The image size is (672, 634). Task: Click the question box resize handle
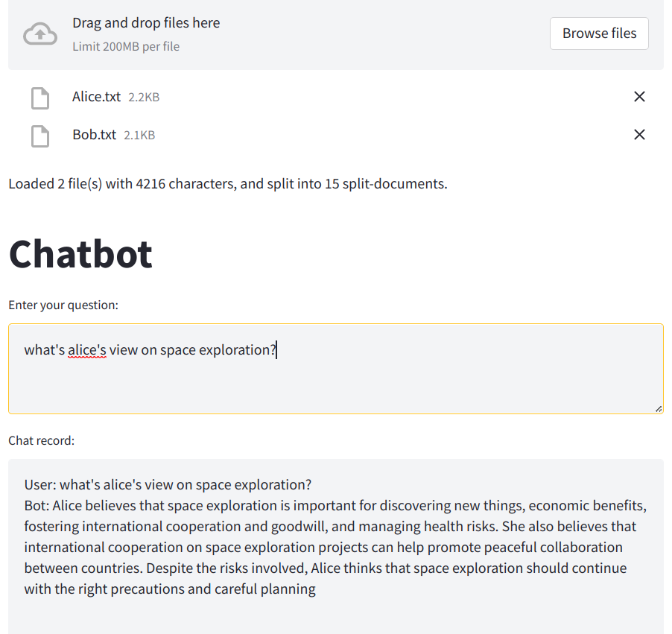tap(658, 408)
